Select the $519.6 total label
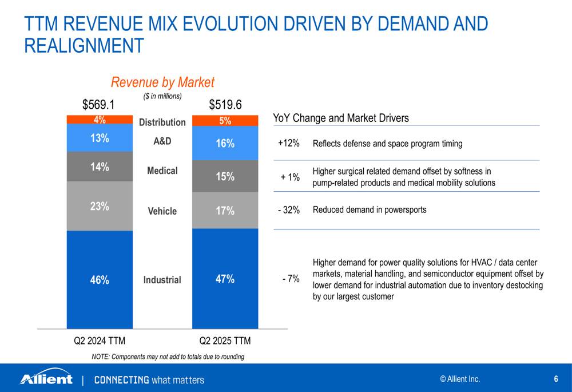The image size is (572, 392). click(225, 105)
